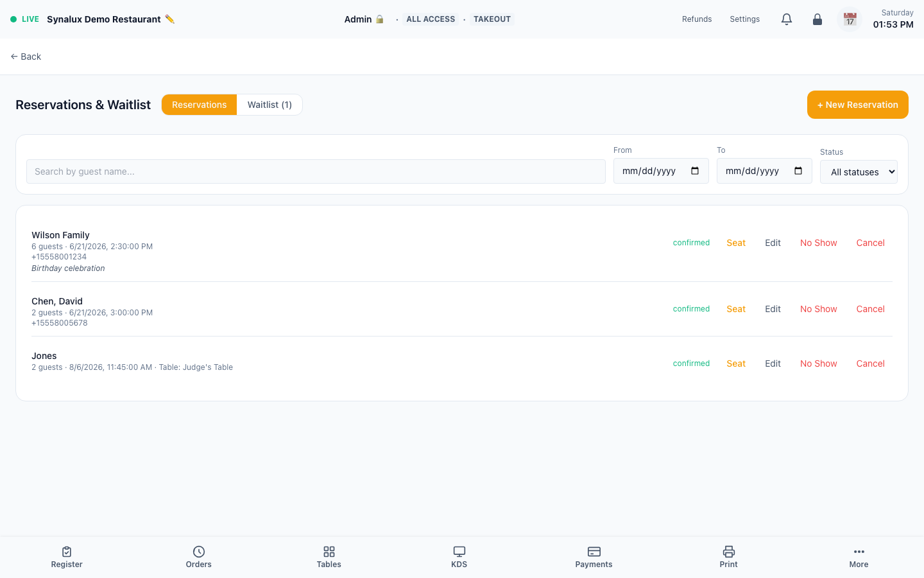Open Print in the bottom bar
Image resolution: width=924 pixels, height=578 pixels.
729,557
